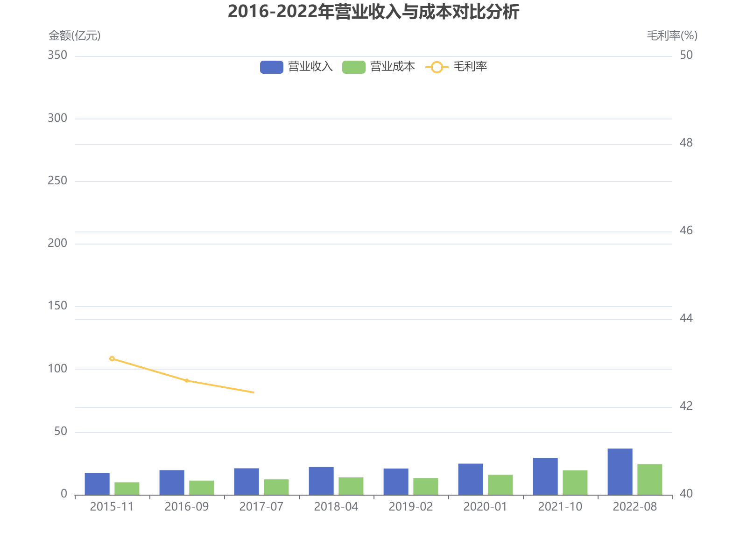The height and width of the screenshot is (560, 747).
Task: Click the blue 营业收入 legend swatch
Action: point(272,67)
